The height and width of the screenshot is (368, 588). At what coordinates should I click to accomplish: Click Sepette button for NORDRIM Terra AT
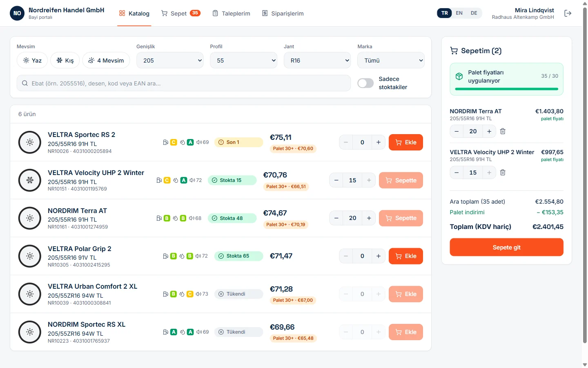(x=401, y=218)
